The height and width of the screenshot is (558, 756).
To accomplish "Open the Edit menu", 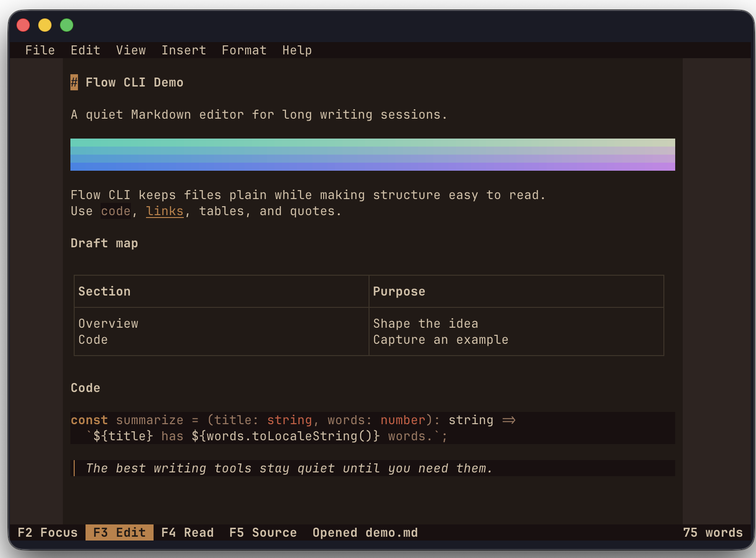I will [86, 50].
